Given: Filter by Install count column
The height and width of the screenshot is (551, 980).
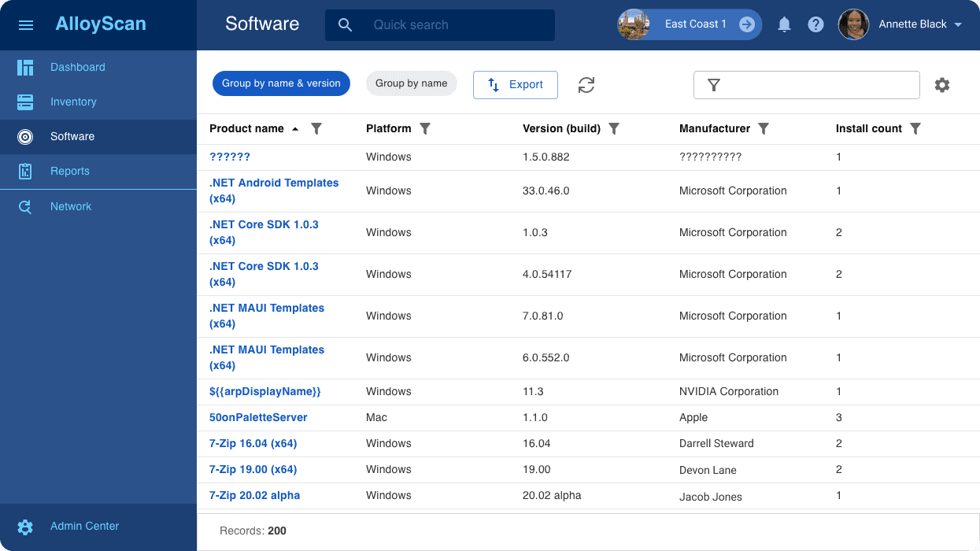Looking at the screenshot, I should coord(915,128).
